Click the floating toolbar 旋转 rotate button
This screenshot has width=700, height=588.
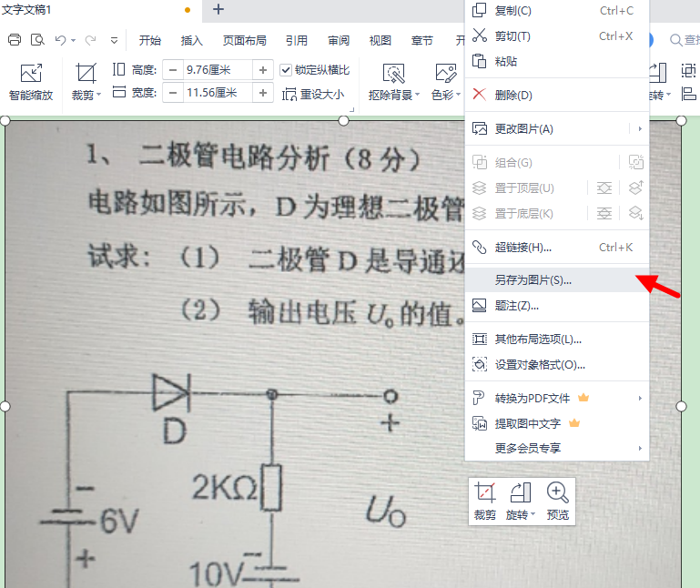click(x=521, y=501)
